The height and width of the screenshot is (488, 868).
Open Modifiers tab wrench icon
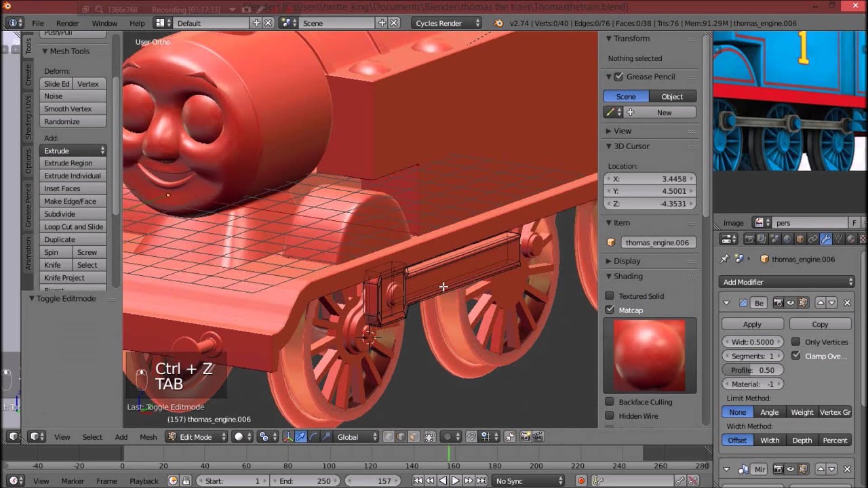(825, 239)
